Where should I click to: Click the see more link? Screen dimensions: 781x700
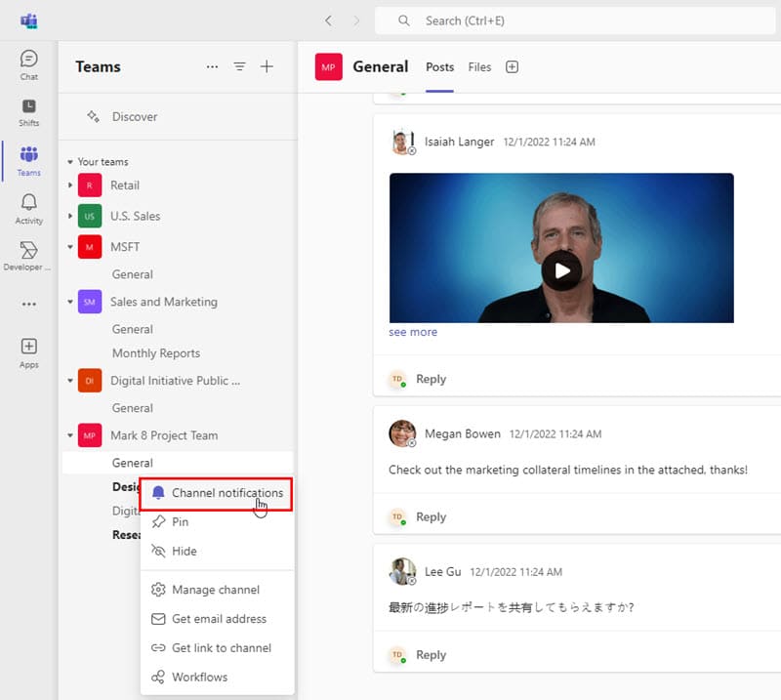[x=413, y=332]
